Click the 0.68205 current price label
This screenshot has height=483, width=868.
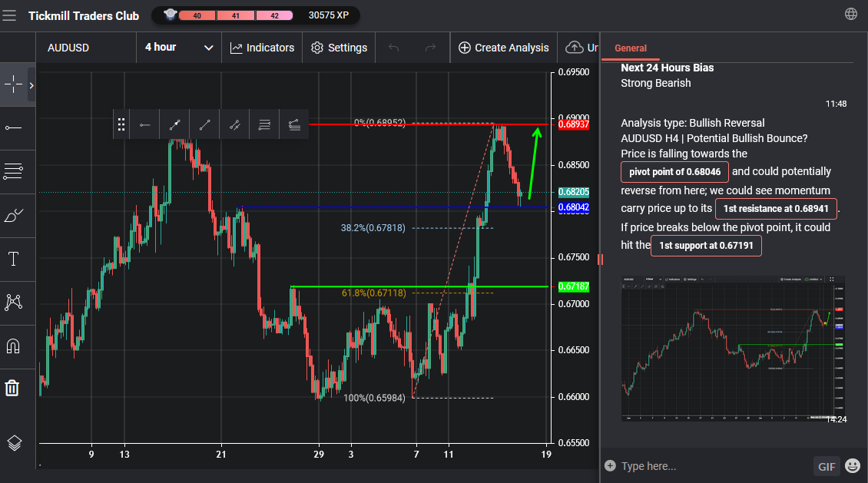pyautogui.click(x=574, y=192)
